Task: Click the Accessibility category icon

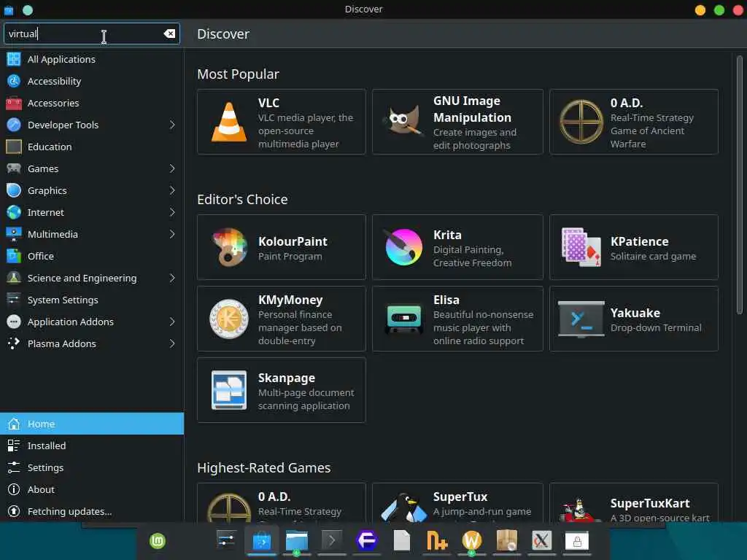Action: tap(14, 81)
